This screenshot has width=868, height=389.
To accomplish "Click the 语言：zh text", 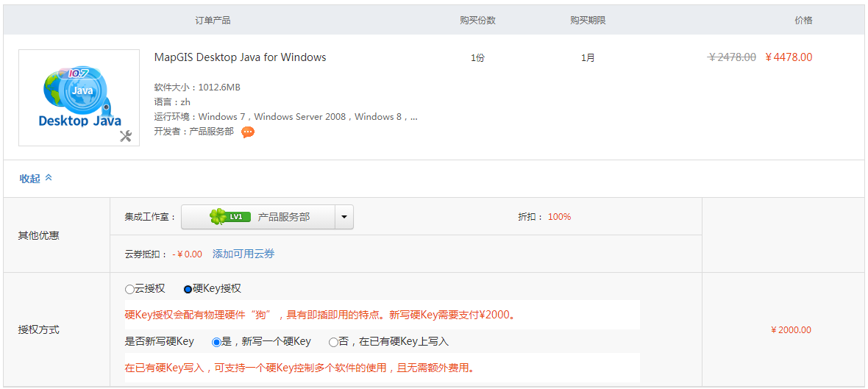I will point(172,101).
